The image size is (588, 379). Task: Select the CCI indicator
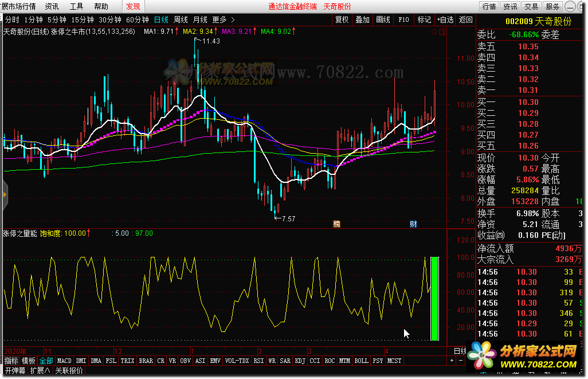[315, 361]
